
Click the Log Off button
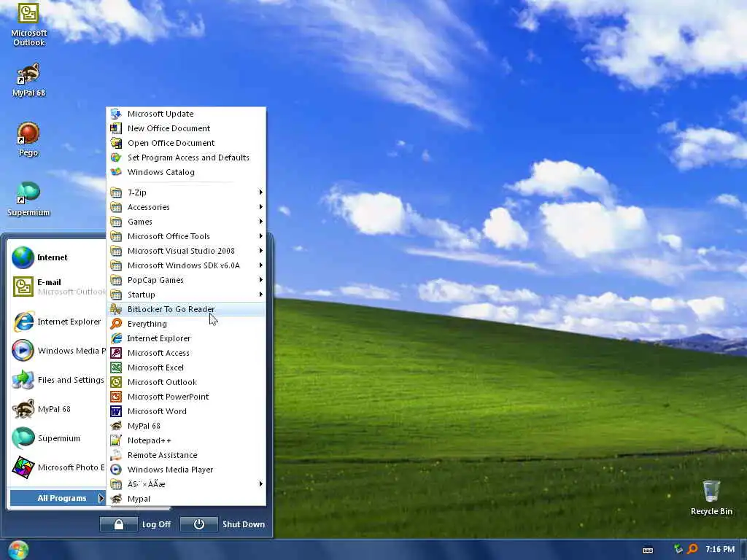pos(136,524)
